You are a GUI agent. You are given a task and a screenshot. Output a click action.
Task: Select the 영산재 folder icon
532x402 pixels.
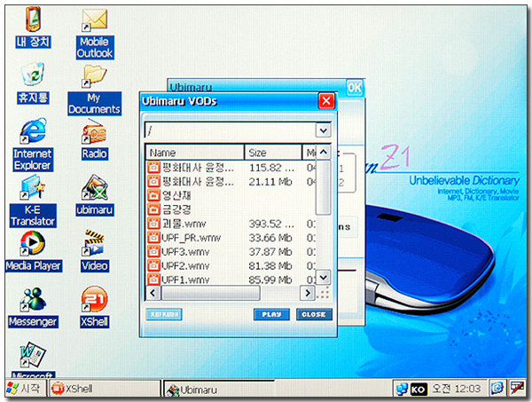click(x=153, y=195)
